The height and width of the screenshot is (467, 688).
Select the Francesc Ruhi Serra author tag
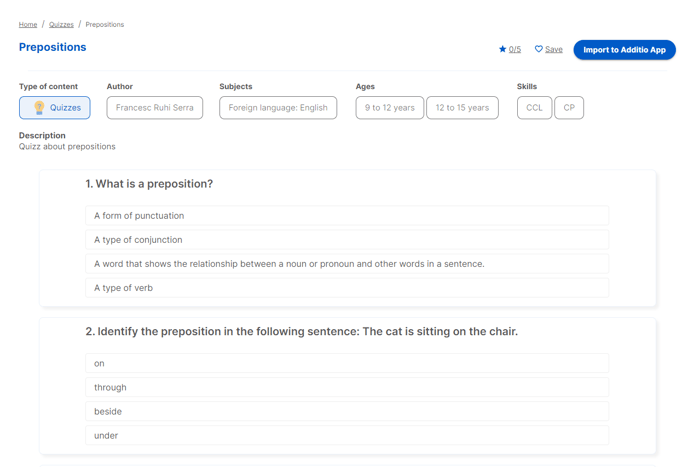click(154, 108)
